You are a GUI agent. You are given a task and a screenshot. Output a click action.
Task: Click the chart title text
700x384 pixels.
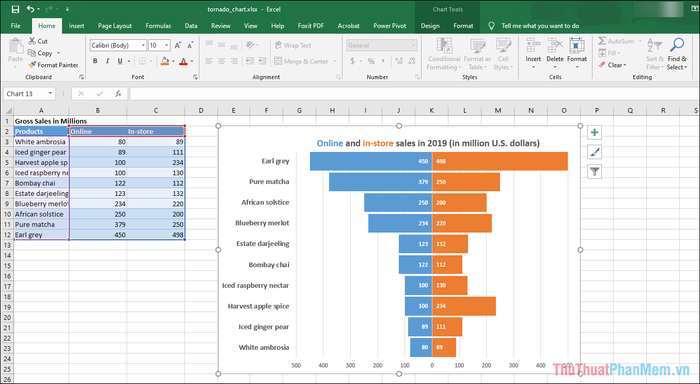[x=428, y=143]
